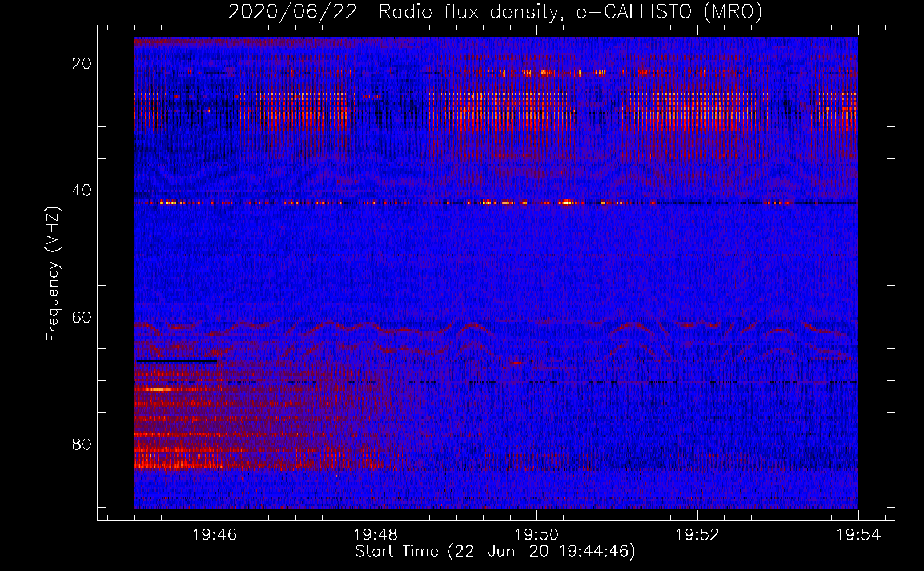The width and height of the screenshot is (924, 571).
Task: Click the time tick label 19:46
Action: click(215, 535)
